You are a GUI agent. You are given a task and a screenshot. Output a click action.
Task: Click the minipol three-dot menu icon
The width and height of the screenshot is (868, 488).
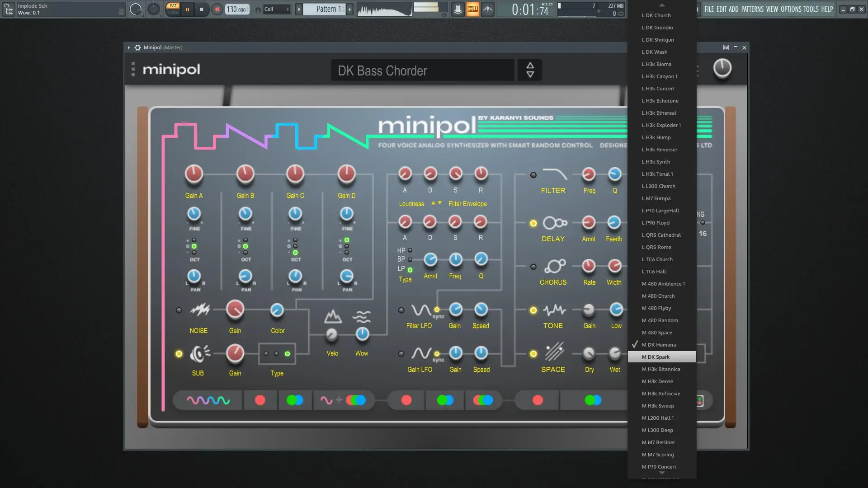[x=133, y=69]
